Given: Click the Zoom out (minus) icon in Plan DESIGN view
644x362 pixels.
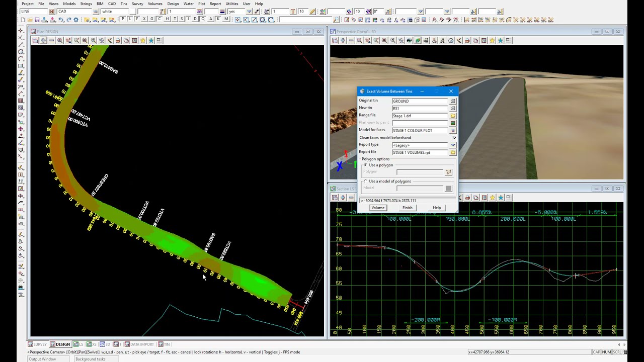Looking at the screenshot, I should [x=51, y=40].
